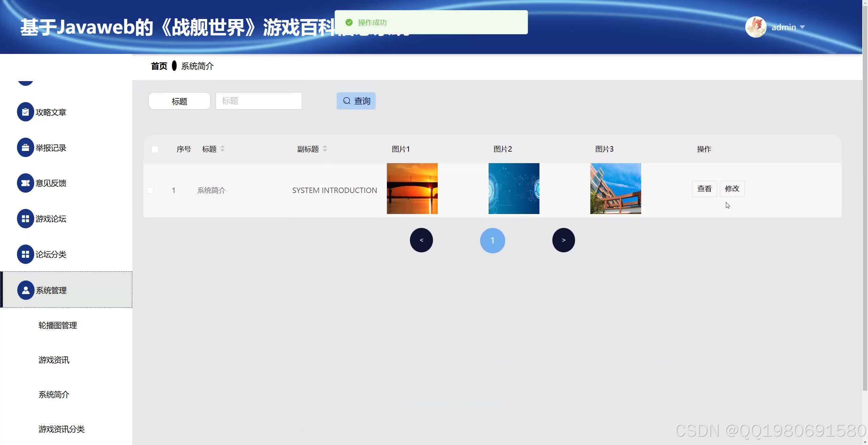
Task: Click the admin avatar image
Action: tap(755, 27)
